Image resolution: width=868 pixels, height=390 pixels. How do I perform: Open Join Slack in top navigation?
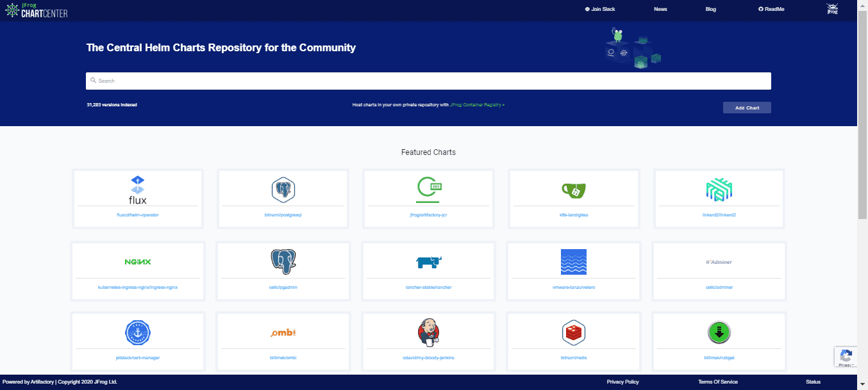[x=600, y=10]
